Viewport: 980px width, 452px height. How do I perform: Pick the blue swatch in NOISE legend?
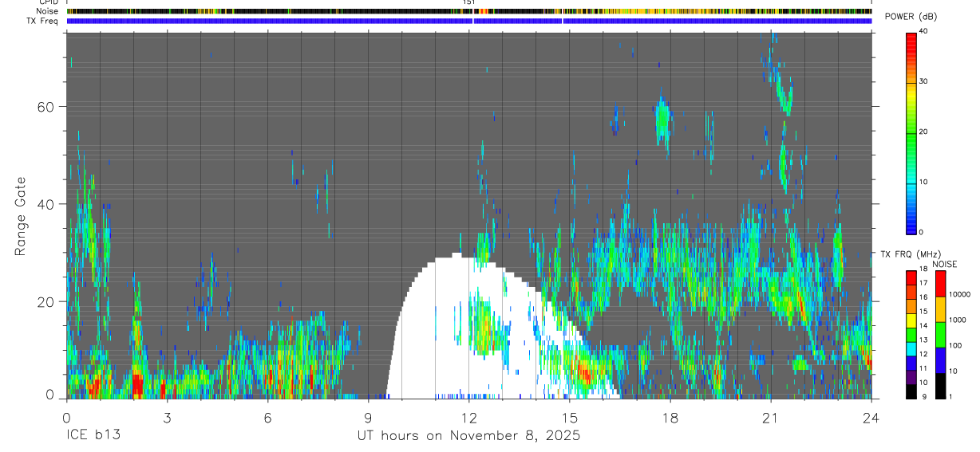click(x=939, y=360)
